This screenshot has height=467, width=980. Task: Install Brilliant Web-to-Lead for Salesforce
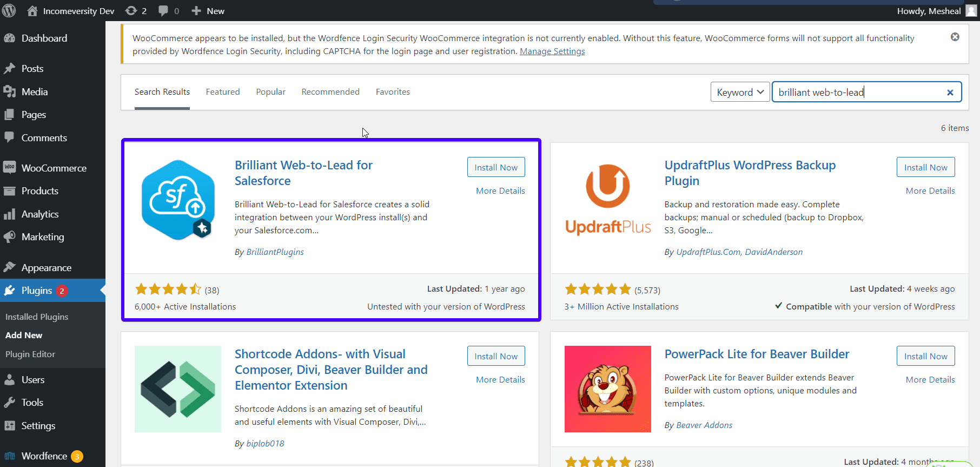[x=496, y=167]
